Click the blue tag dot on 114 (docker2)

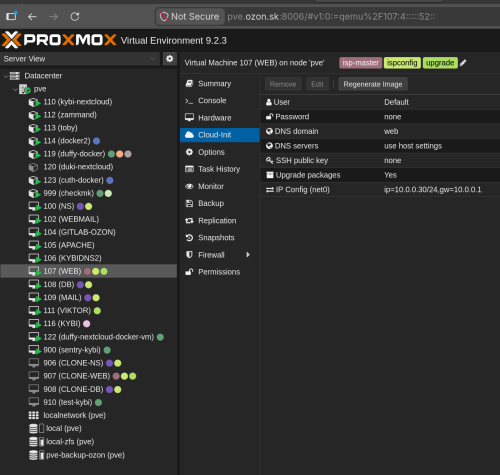[x=96, y=141]
